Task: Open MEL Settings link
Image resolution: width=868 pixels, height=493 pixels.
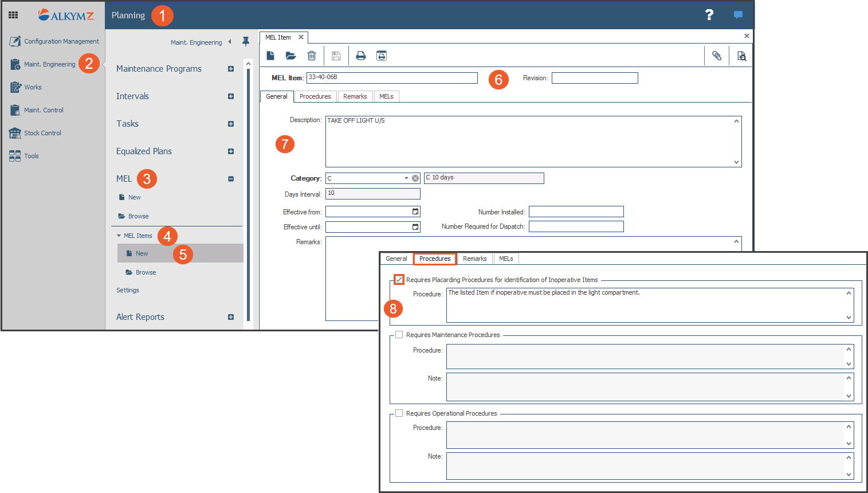Action: pos(128,290)
